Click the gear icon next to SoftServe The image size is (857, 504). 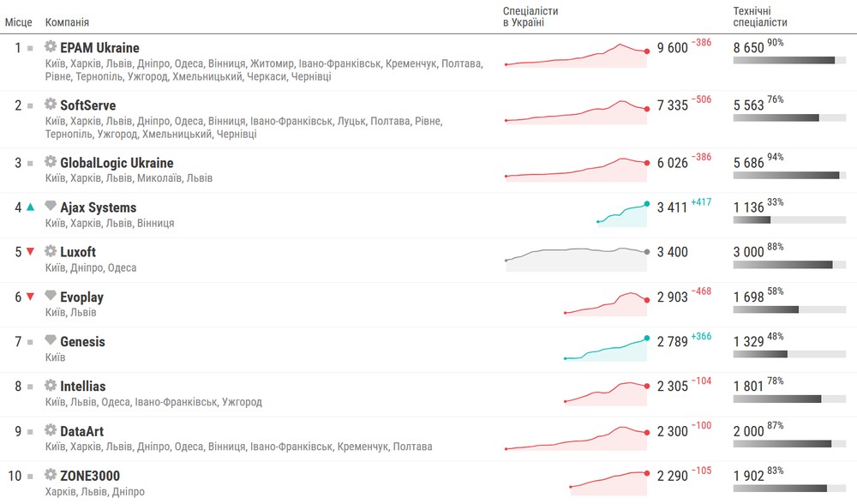pos(51,105)
